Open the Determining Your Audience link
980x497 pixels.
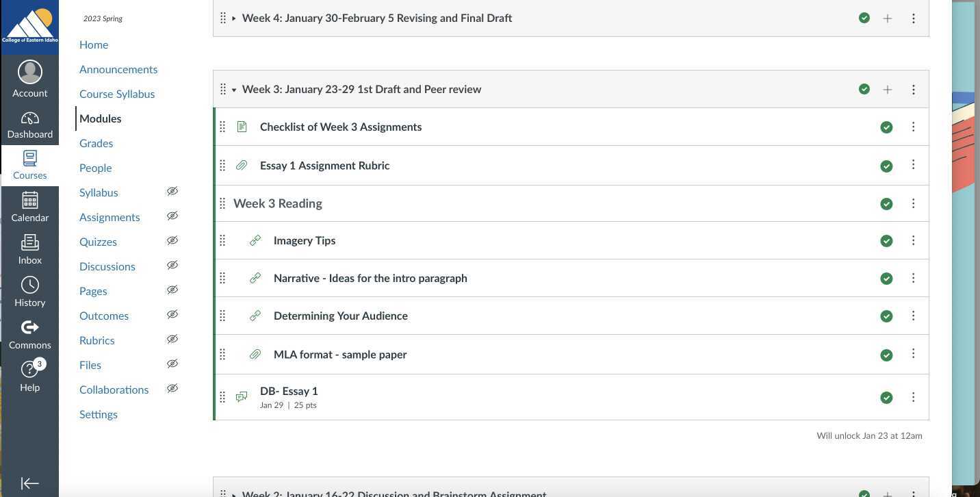pos(340,316)
